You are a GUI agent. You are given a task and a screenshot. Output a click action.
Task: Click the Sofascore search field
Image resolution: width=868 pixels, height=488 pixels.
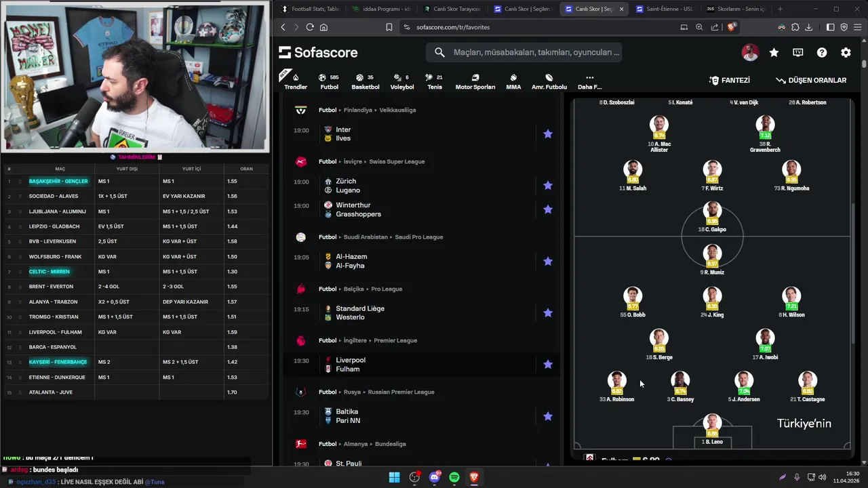pyautogui.click(x=524, y=52)
